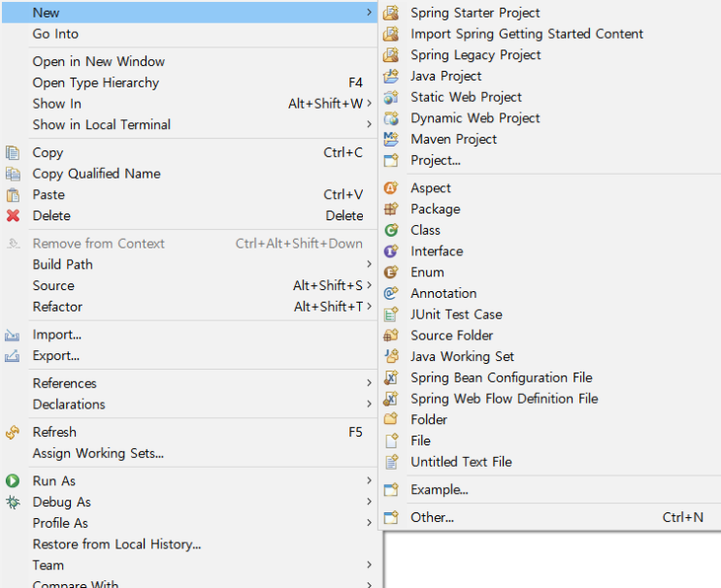Click the Import... icon
The image size is (721, 588).
13,335
